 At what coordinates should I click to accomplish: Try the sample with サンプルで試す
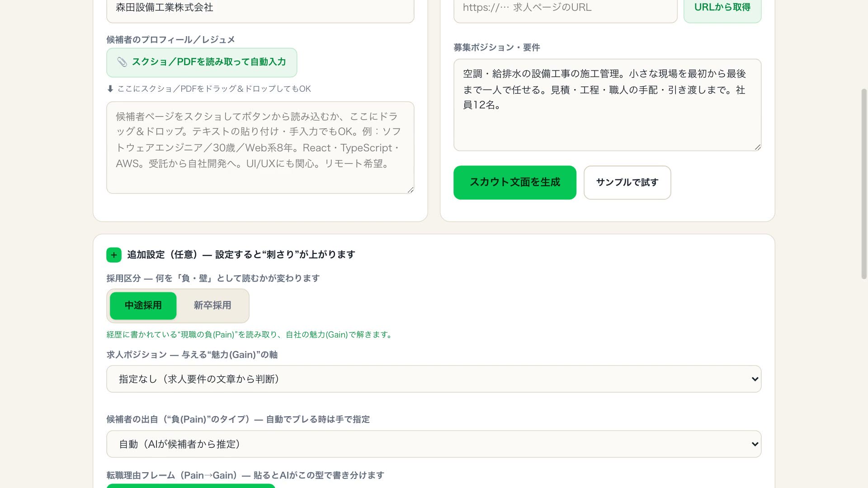coord(627,183)
